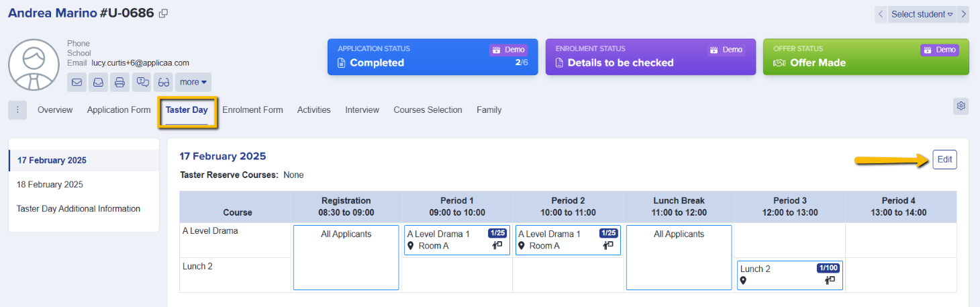The image size is (980, 307).
Task: Open the inbox tray icon
Action: click(98, 83)
